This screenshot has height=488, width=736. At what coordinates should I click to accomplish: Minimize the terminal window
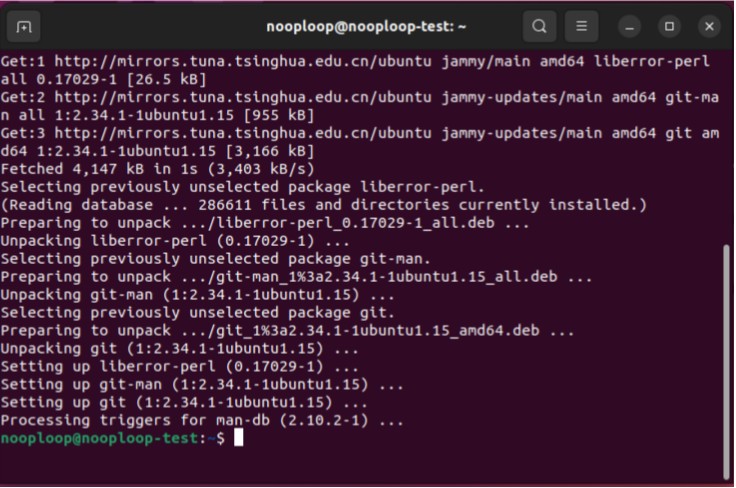(629, 26)
